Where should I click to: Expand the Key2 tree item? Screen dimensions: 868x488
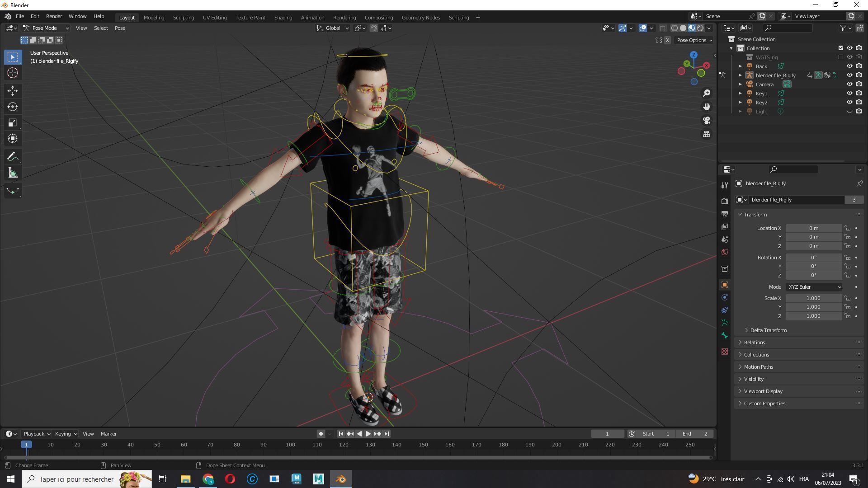tap(741, 102)
